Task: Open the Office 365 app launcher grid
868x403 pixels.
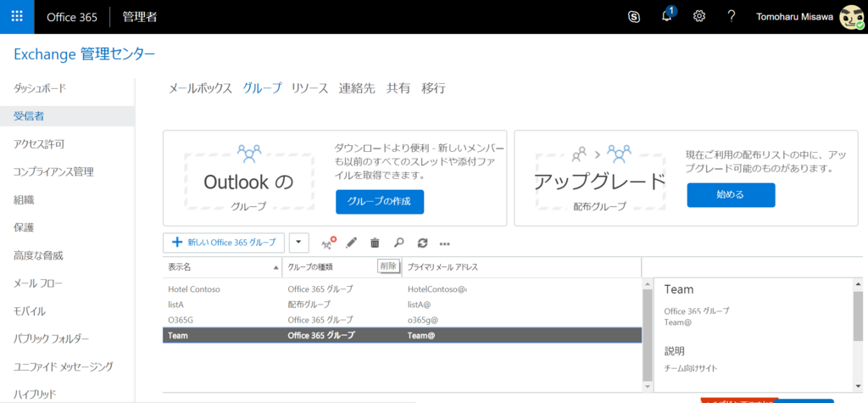Action: [17, 17]
